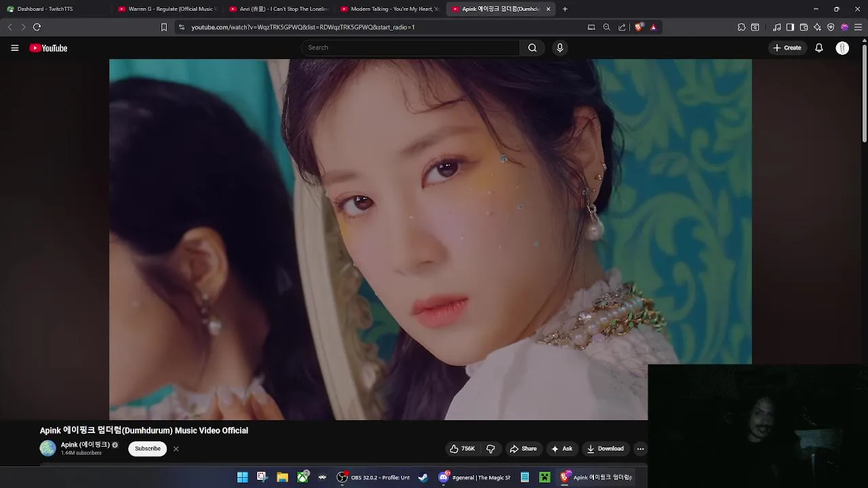Open site settings icon in address bar
This screenshot has width=868, height=488.
tap(181, 27)
